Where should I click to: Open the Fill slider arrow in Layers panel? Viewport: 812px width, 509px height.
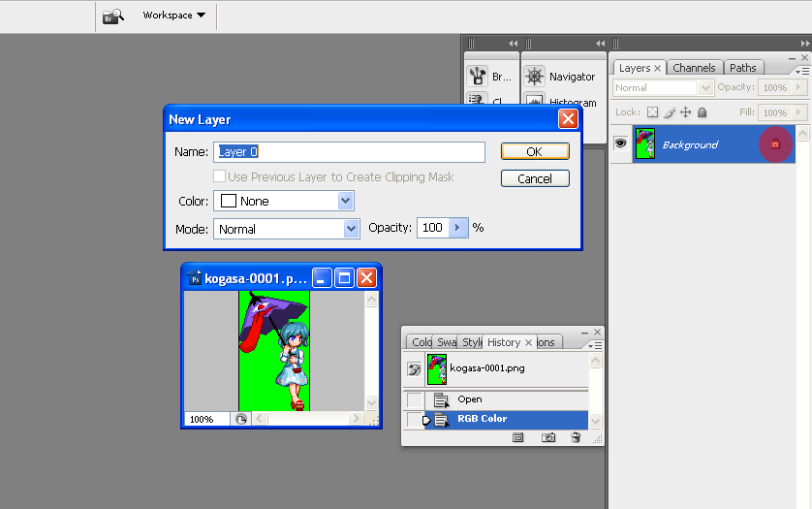click(x=799, y=112)
